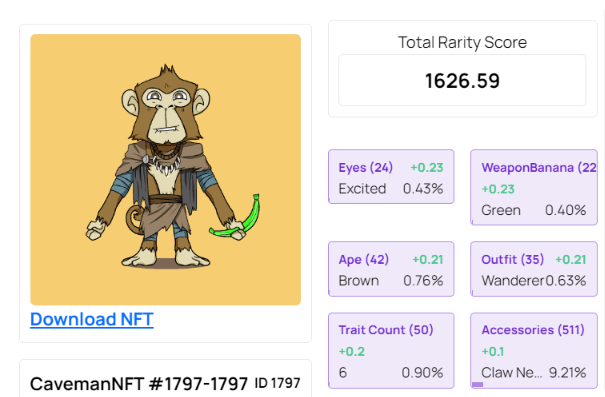Click the Total Rarity Score heading
The height and width of the screenshot is (397, 605).
pos(462,42)
